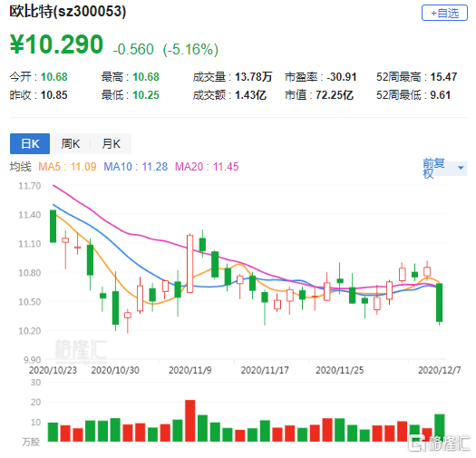Click the 均线 label
The image size is (476, 458).
tap(20, 167)
